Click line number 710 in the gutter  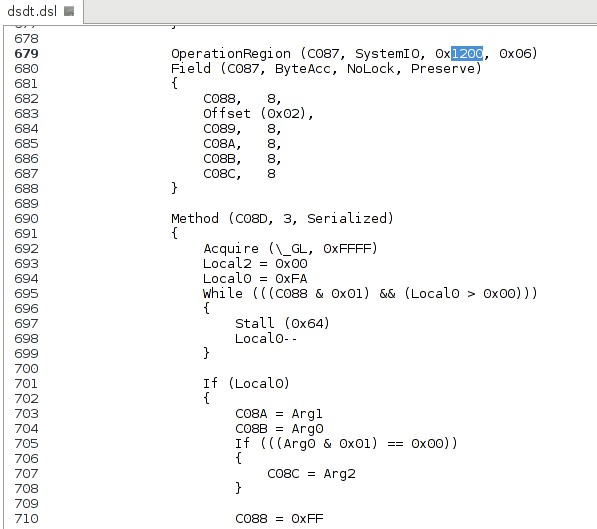26,519
